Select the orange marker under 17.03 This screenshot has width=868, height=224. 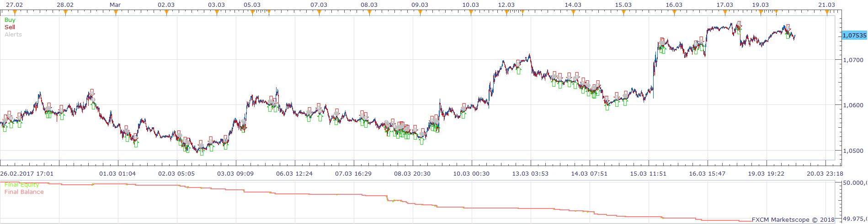click(725, 12)
